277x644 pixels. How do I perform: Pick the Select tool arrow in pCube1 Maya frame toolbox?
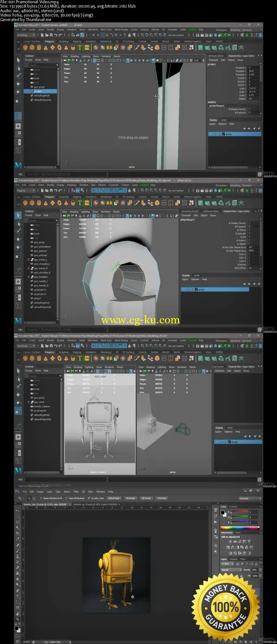(x=18, y=60)
